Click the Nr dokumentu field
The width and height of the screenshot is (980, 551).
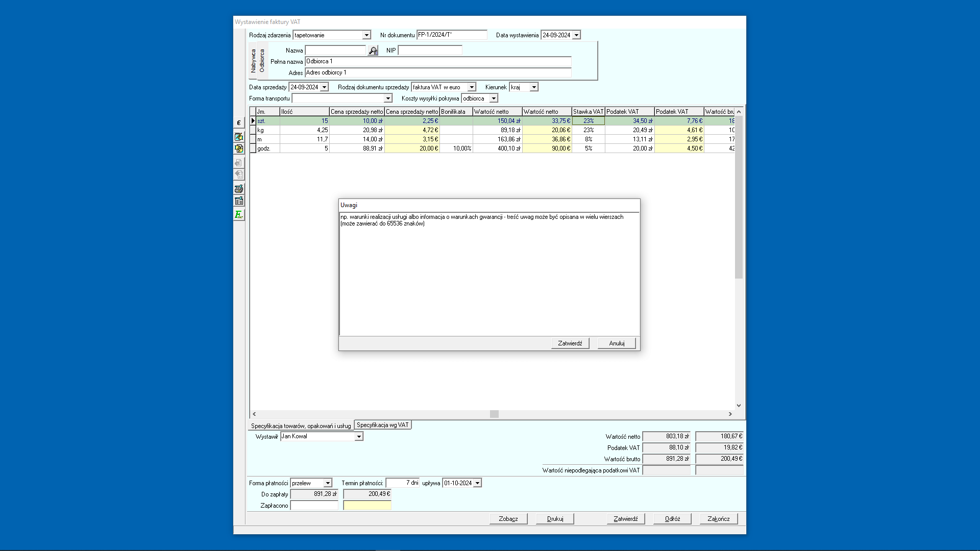(x=452, y=35)
